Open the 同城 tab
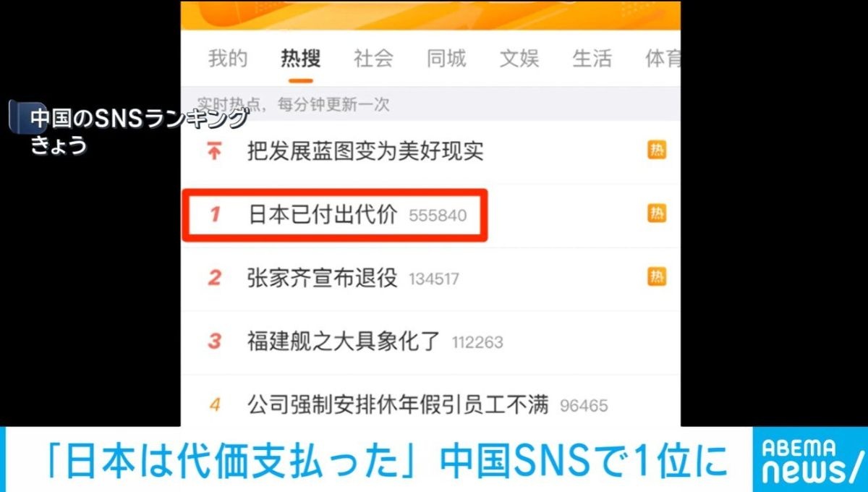The height and width of the screenshot is (492, 868). [x=446, y=59]
